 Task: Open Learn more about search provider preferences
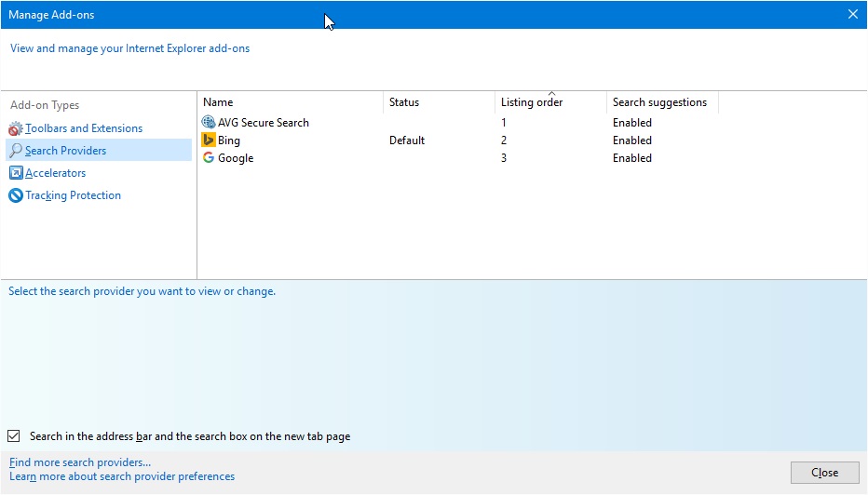[122, 476]
